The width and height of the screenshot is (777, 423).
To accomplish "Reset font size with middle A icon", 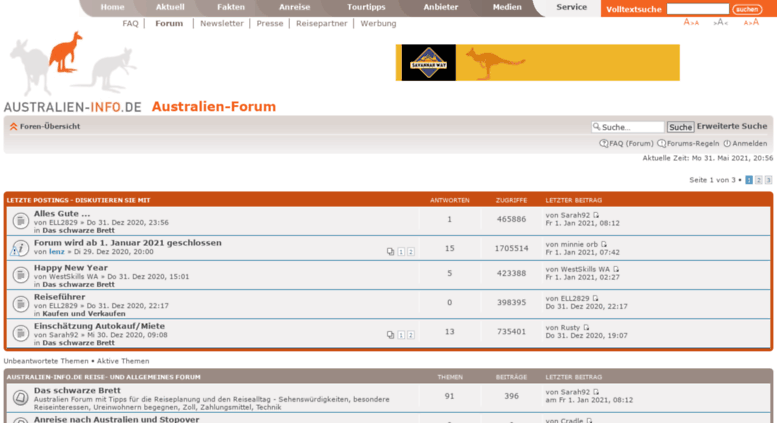I will click(721, 22).
